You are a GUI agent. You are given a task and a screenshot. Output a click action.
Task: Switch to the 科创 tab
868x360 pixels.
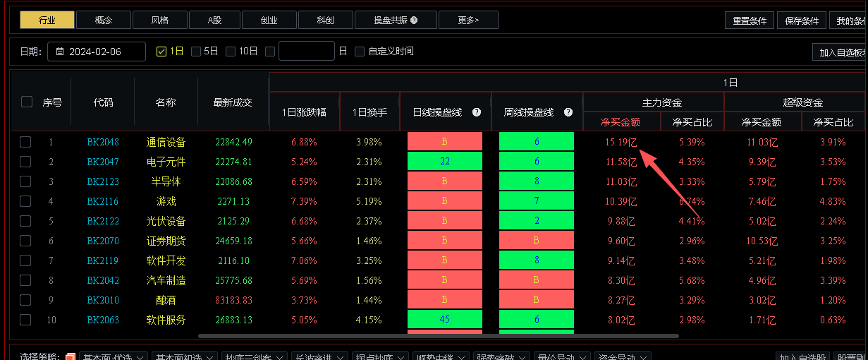(326, 20)
